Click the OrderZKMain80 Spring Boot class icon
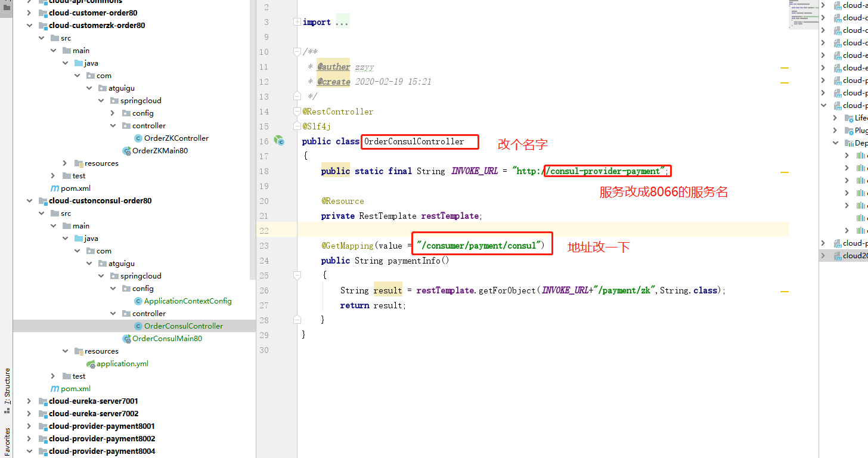 point(126,151)
